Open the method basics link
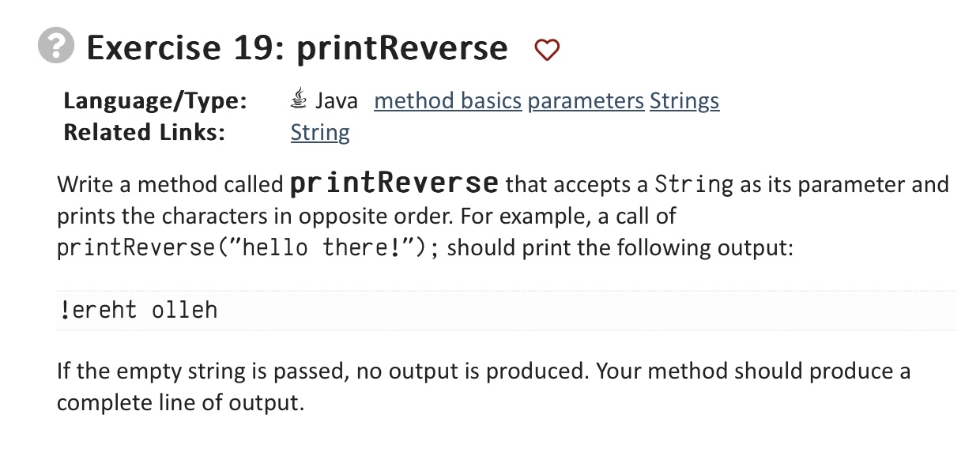The width and height of the screenshot is (980, 460). [x=448, y=100]
